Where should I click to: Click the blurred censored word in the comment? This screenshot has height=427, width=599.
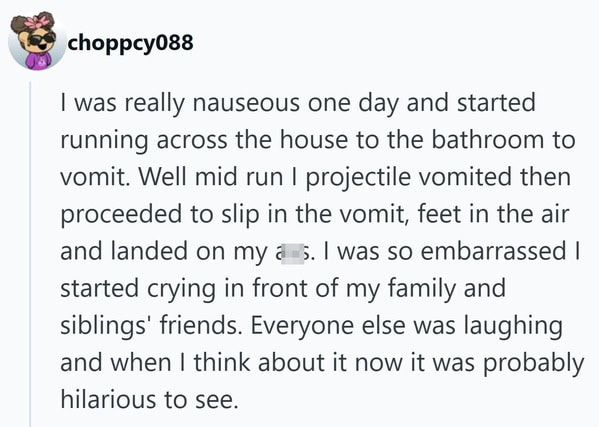(x=292, y=252)
